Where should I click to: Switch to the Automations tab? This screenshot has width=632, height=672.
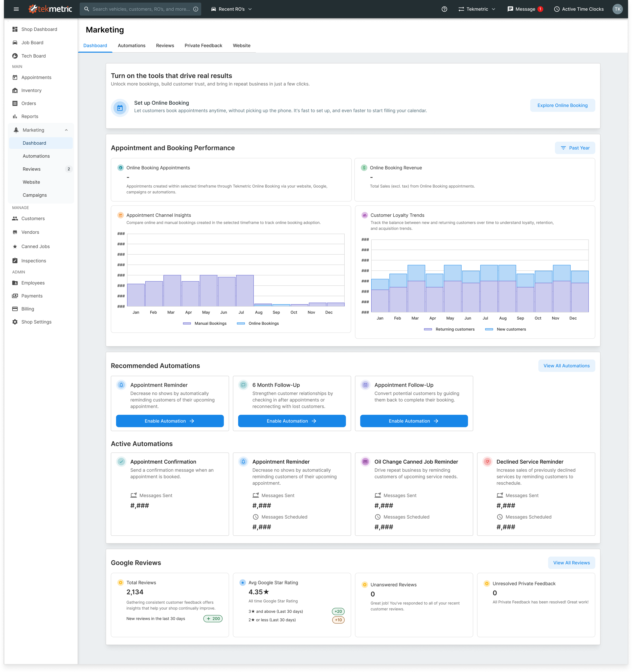(131, 46)
